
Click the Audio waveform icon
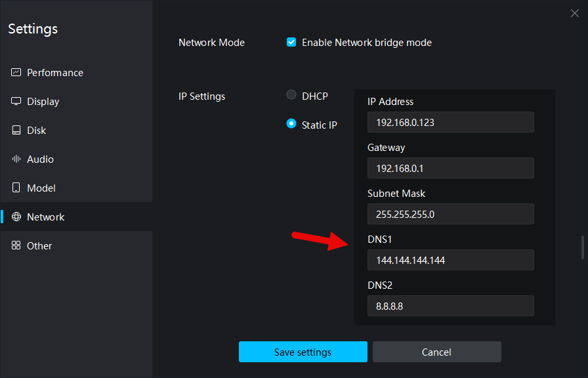(x=16, y=159)
